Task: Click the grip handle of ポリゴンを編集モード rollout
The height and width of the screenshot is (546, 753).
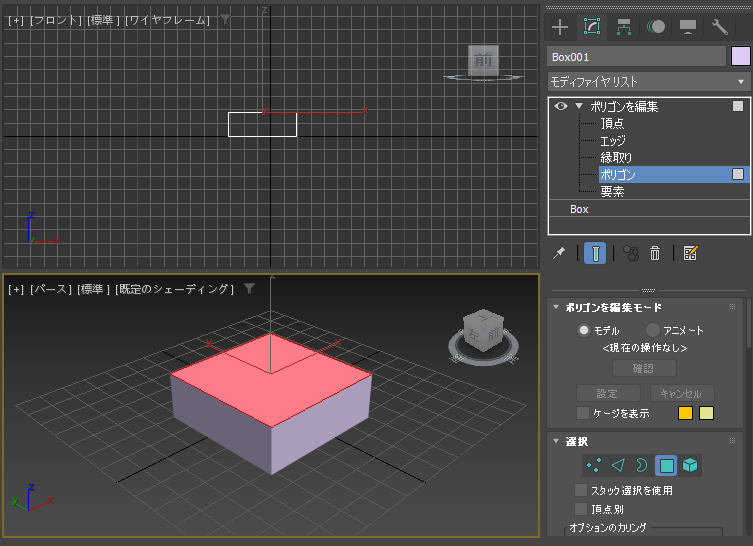Action: 732,306
